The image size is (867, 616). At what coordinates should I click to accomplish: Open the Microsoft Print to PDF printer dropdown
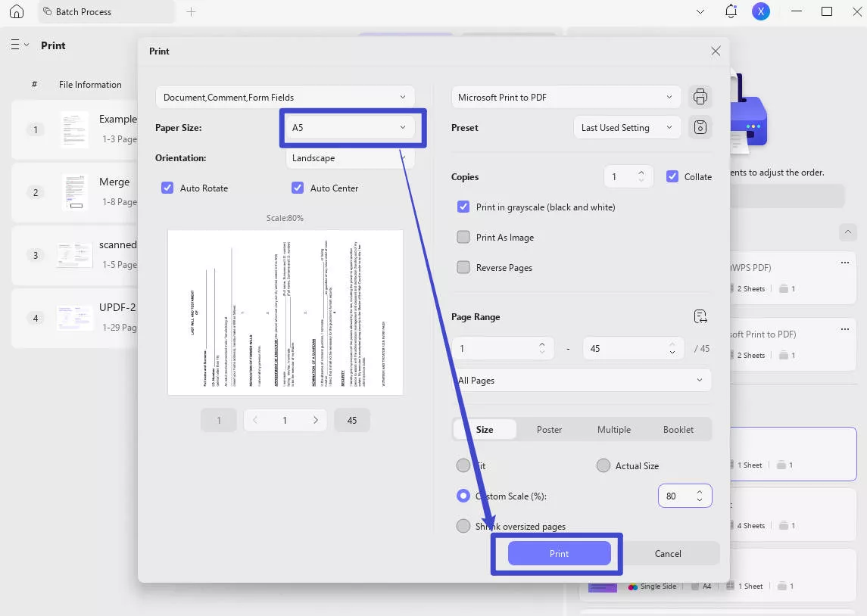(x=566, y=97)
